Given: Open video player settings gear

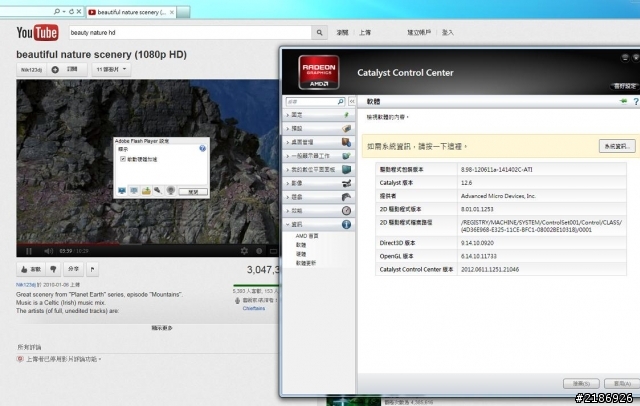Looking at the screenshot, I should click(x=244, y=251).
